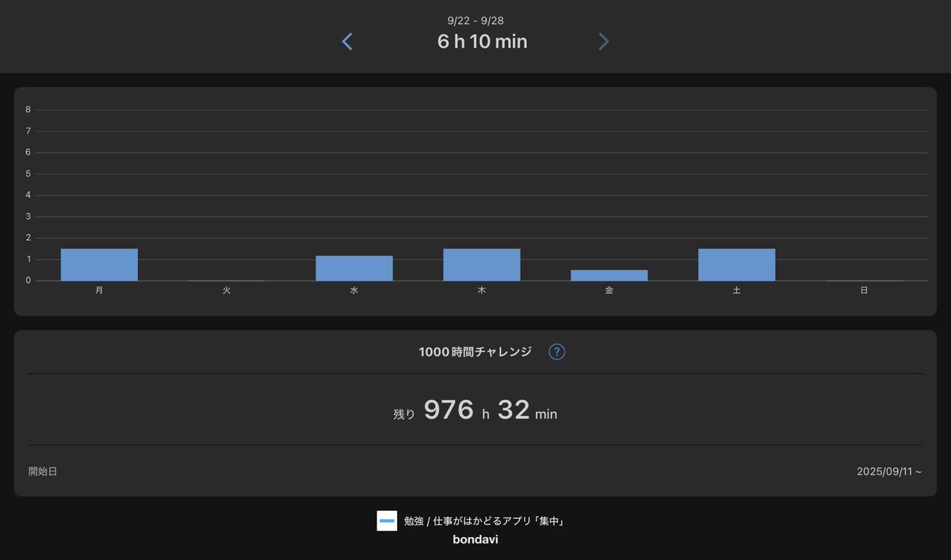Click the 9/22 - 9/28 date range

pos(475,21)
